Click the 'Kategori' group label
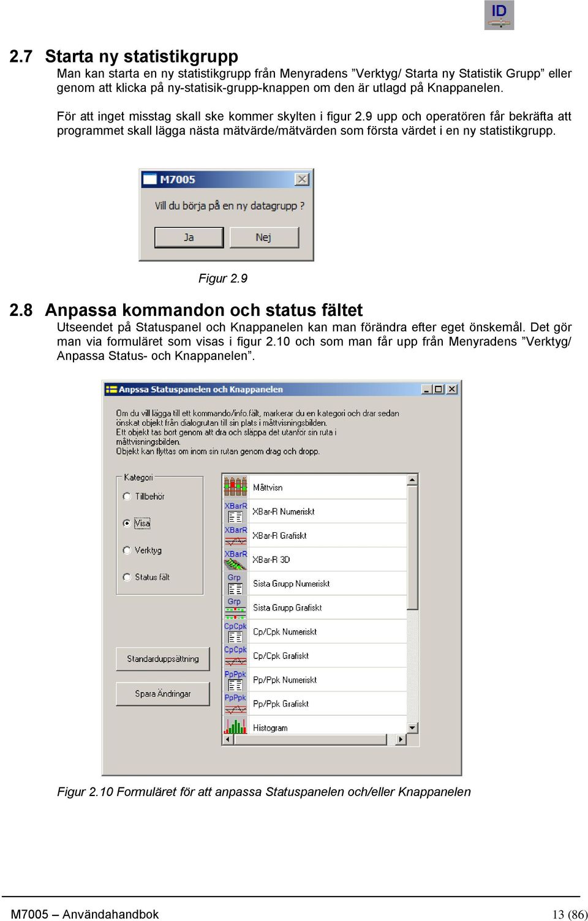The height and width of the screenshot is (921, 588). 138,478
